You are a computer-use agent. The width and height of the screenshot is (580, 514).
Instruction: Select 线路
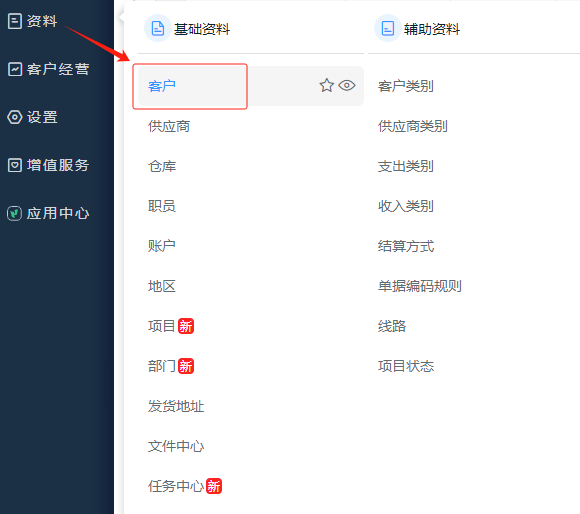(x=392, y=326)
